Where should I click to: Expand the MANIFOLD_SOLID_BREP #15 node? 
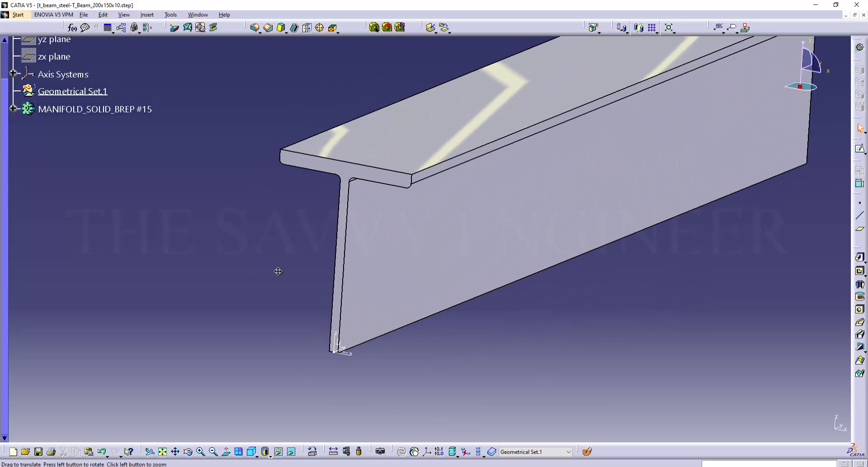[13, 108]
